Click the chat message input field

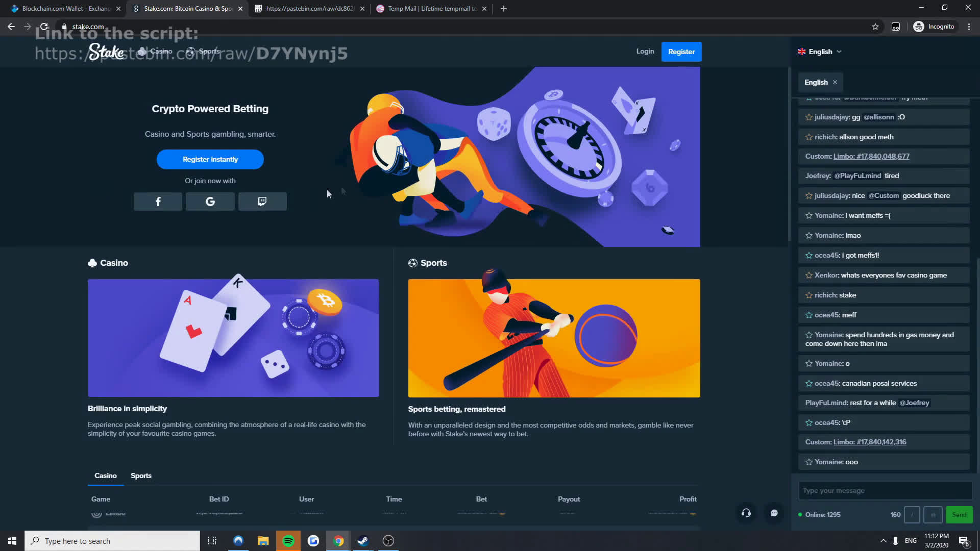885,490
